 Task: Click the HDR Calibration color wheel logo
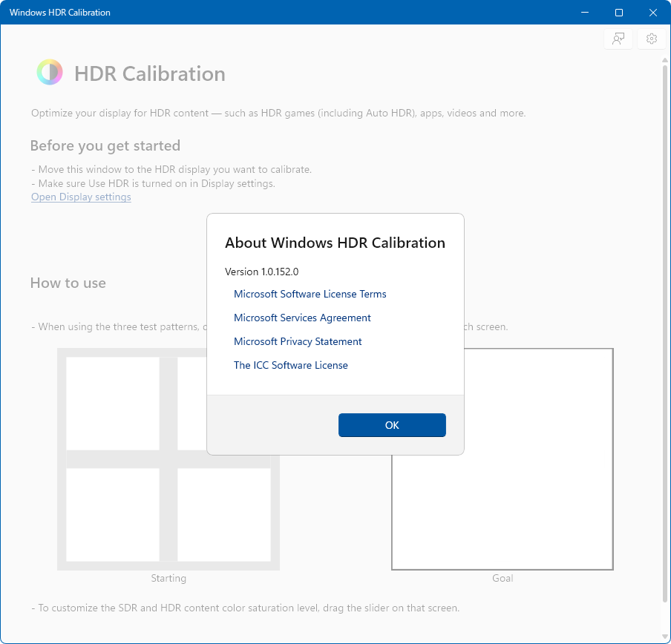point(49,72)
